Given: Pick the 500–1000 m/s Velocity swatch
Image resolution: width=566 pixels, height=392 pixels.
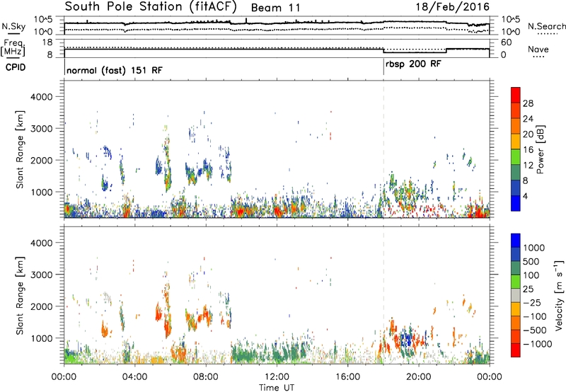Looking at the screenshot, I should [516, 255].
